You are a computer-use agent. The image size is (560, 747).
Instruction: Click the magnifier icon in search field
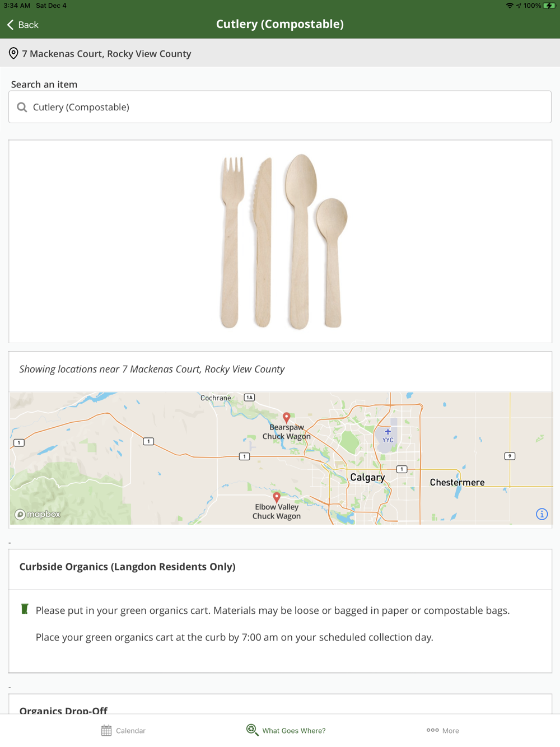tap(22, 107)
